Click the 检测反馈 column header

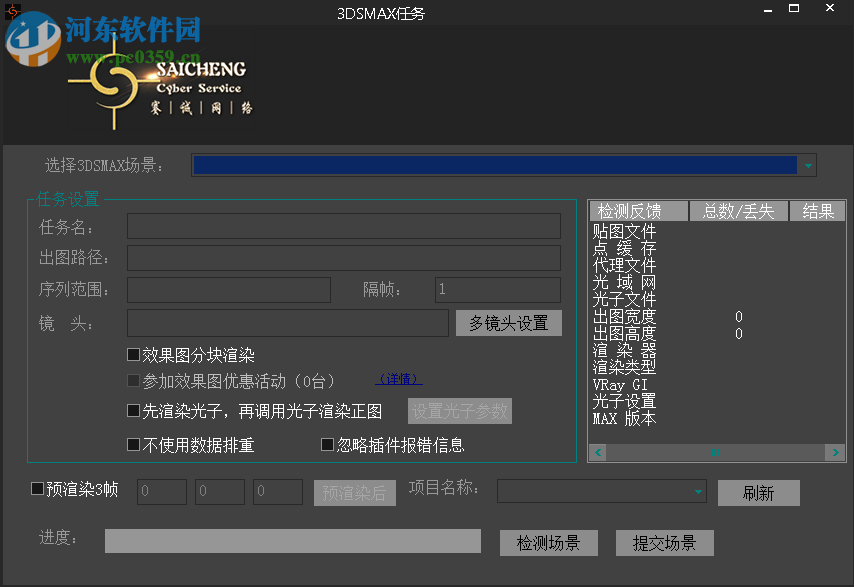click(638, 210)
